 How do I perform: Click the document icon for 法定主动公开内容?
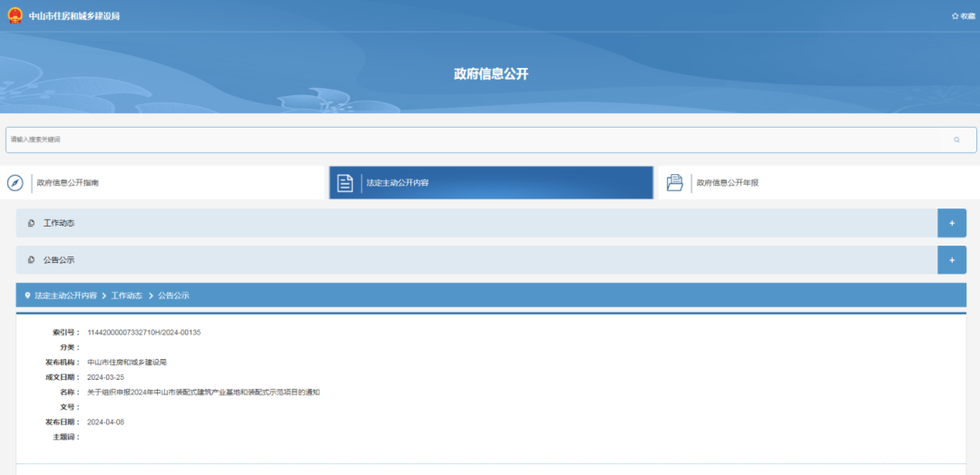tap(345, 183)
